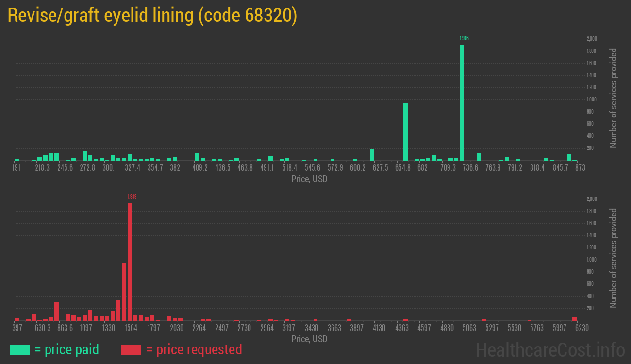
Task: Click the '1,939' value label above red bar
Action: coord(132,197)
